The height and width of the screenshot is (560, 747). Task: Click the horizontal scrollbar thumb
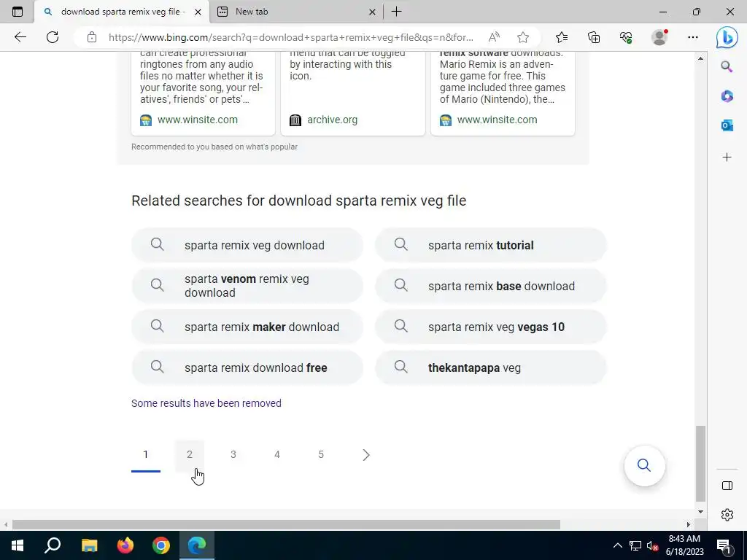[x=286, y=525]
